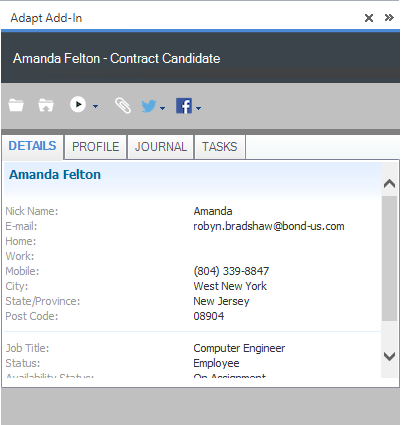Viewport: 401px width, 425px height.
Task: Collapse pane with double chevron icon
Action: click(389, 18)
